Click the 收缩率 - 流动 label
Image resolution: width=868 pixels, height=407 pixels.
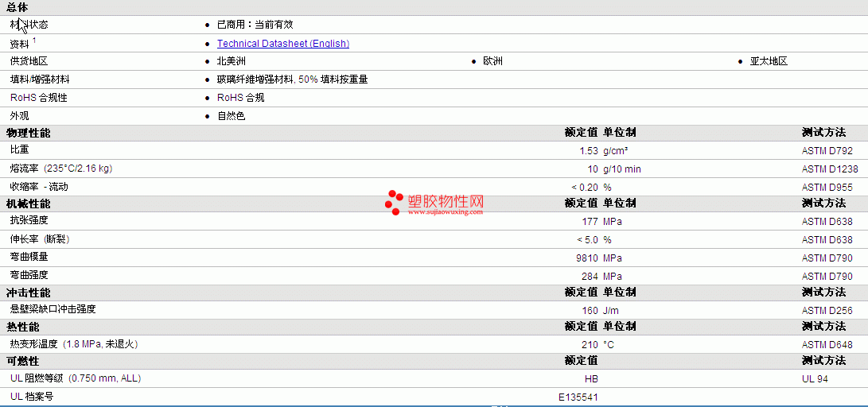coord(39,187)
